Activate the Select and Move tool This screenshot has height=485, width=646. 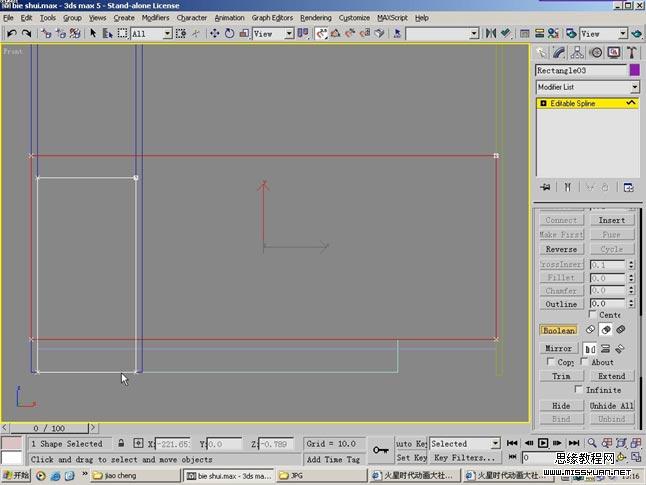pyautogui.click(x=214, y=33)
